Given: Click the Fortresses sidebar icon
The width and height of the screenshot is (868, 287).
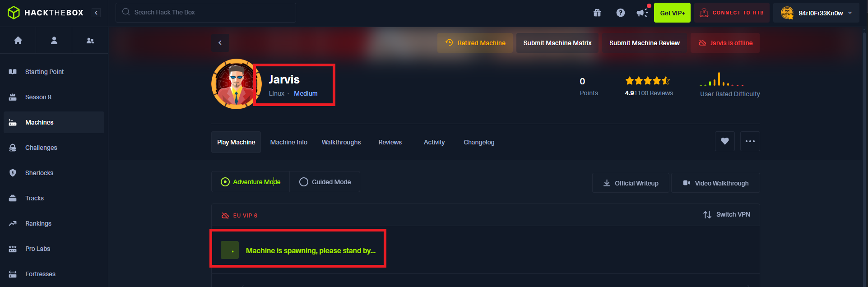Looking at the screenshot, I should (13, 274).
